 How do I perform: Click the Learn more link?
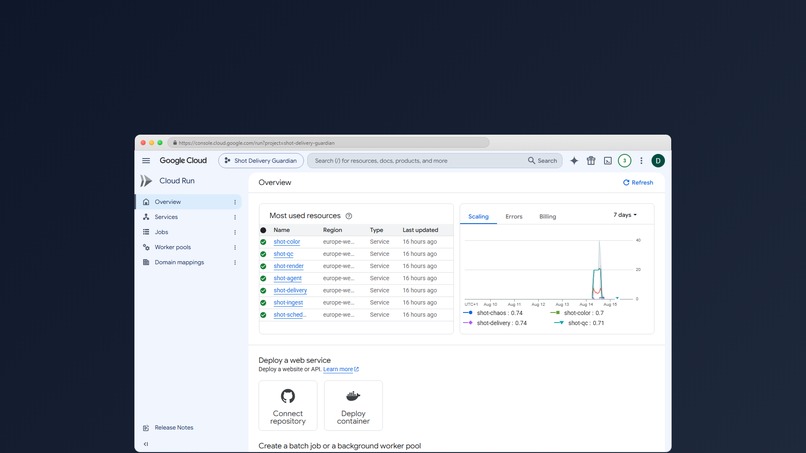coord(341,369)
